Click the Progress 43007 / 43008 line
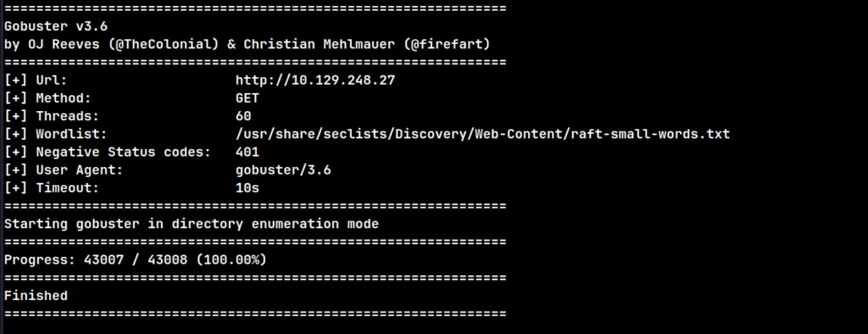 tap(135, 259)
